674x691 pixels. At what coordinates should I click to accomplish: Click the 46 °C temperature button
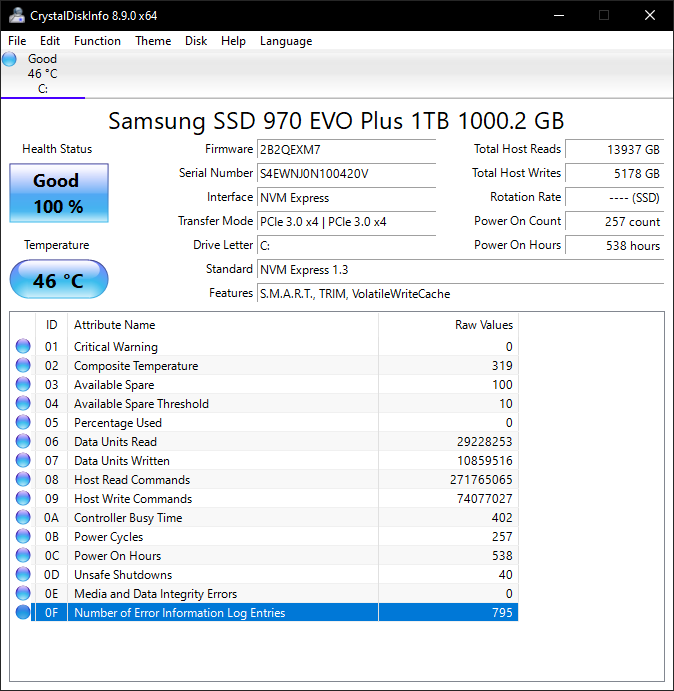tap(59, 279)
